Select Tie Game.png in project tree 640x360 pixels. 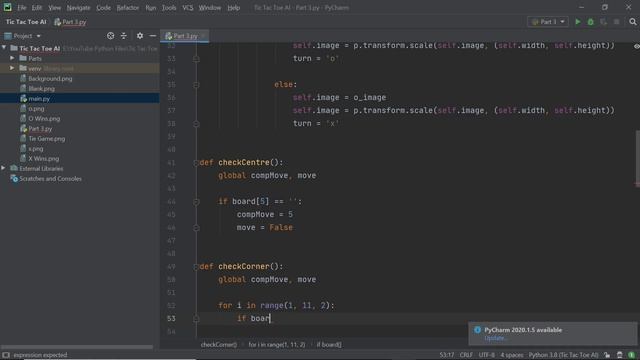[x=47, y=138]
